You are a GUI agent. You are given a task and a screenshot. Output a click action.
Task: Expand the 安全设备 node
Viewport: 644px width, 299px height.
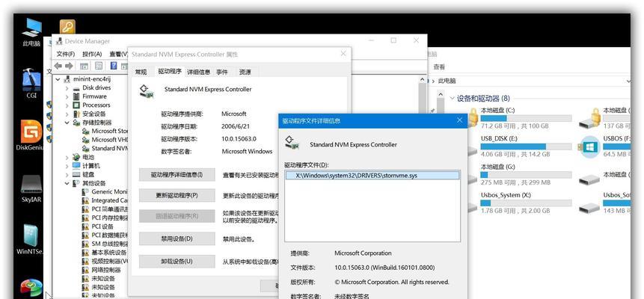(x=67, y=114)
